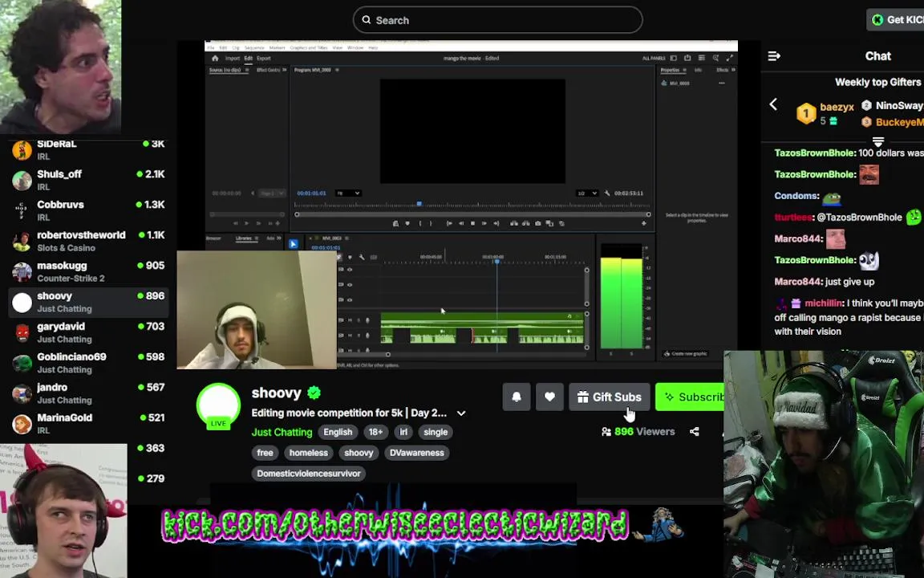Click Premiere workspaces icon beside ALL PANELS

[x=674, y=59]
